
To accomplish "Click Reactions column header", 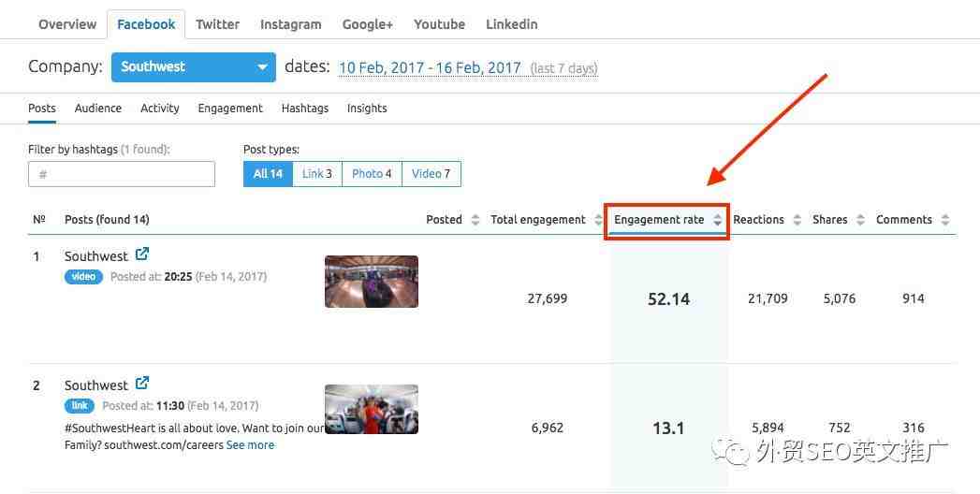I will (x=759, y=220).
